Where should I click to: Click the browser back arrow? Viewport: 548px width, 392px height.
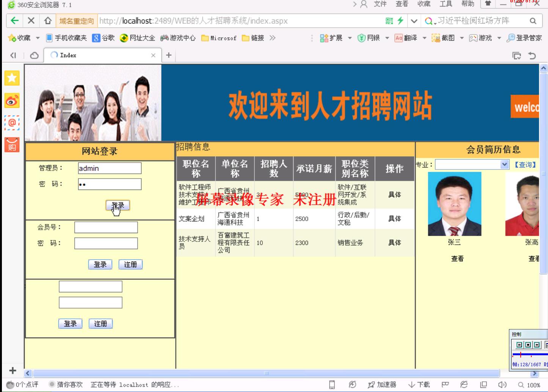click(x=15, y=20)
